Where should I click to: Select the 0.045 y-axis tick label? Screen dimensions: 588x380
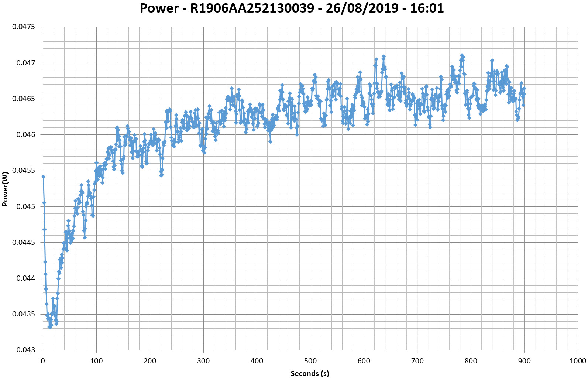(x=25, y=206)
